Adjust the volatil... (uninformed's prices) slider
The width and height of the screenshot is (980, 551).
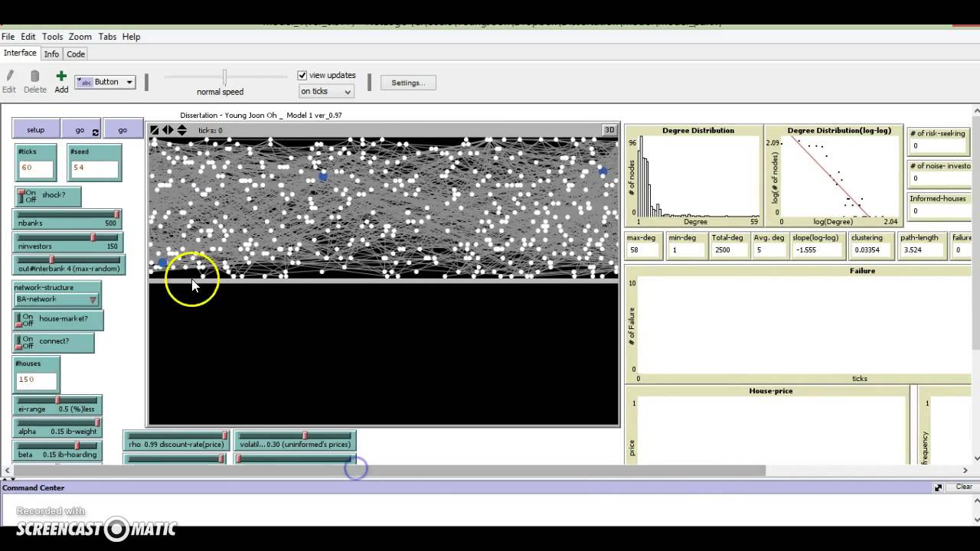[x=294, y=440]
